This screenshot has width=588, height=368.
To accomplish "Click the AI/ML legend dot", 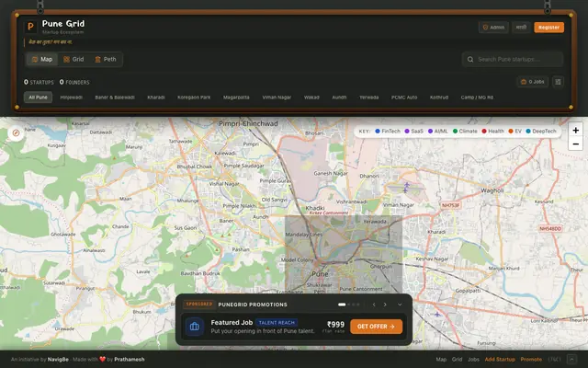I will tap(430, 131).
